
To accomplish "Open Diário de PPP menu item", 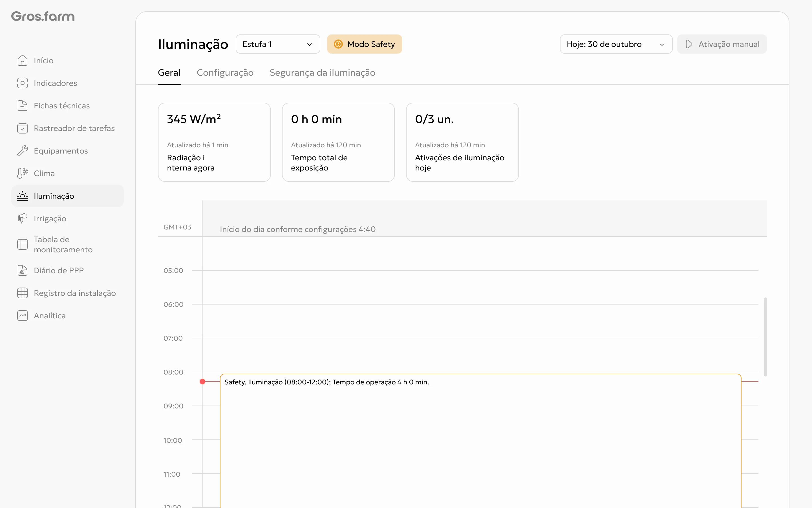I will tap(67, 270).
